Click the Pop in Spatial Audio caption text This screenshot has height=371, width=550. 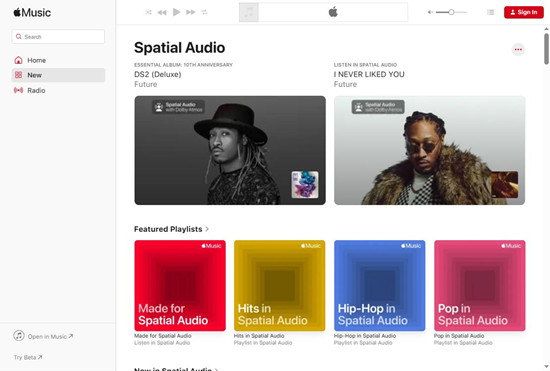pos(459,336)
